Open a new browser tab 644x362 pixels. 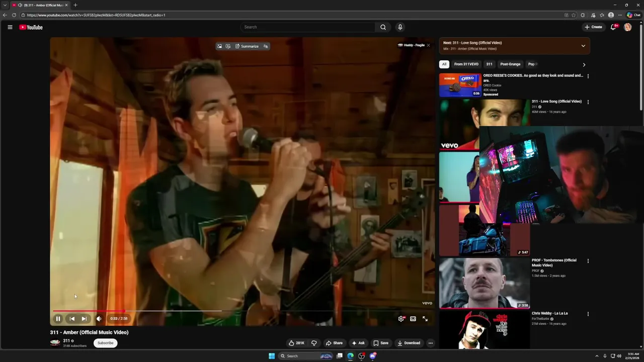pos(75,5)
